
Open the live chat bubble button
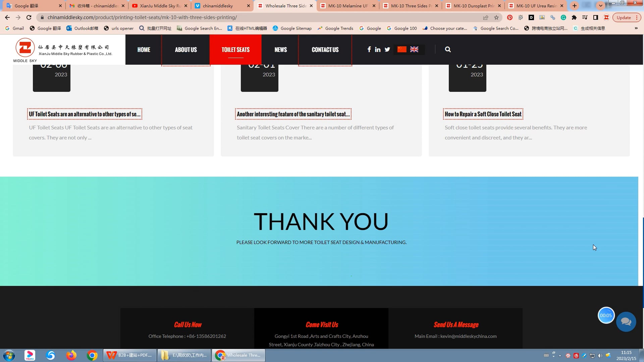click(x=626, y=322)
